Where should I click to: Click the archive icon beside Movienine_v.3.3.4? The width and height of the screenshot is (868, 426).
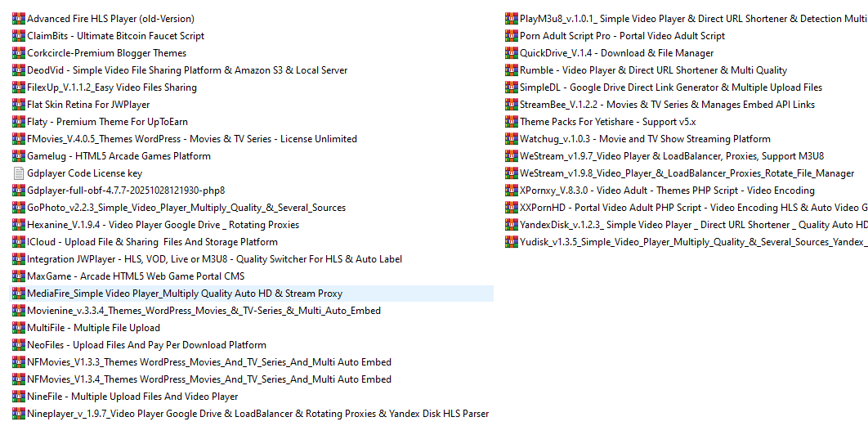[19, 311]
